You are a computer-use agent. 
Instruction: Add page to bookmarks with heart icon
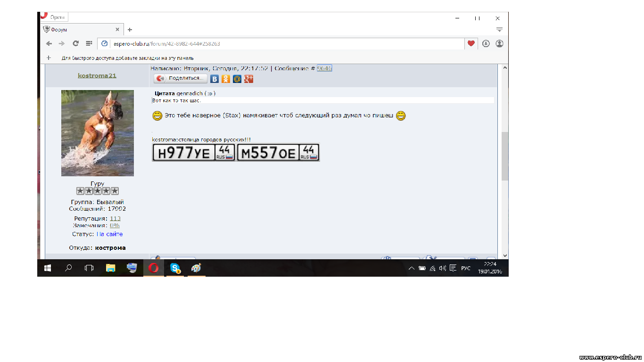point(471,43)
